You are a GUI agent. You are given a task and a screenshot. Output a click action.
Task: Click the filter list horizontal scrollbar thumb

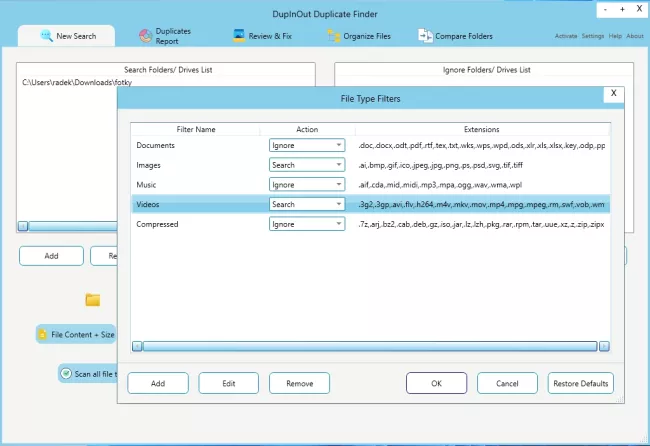click(370, 346)
